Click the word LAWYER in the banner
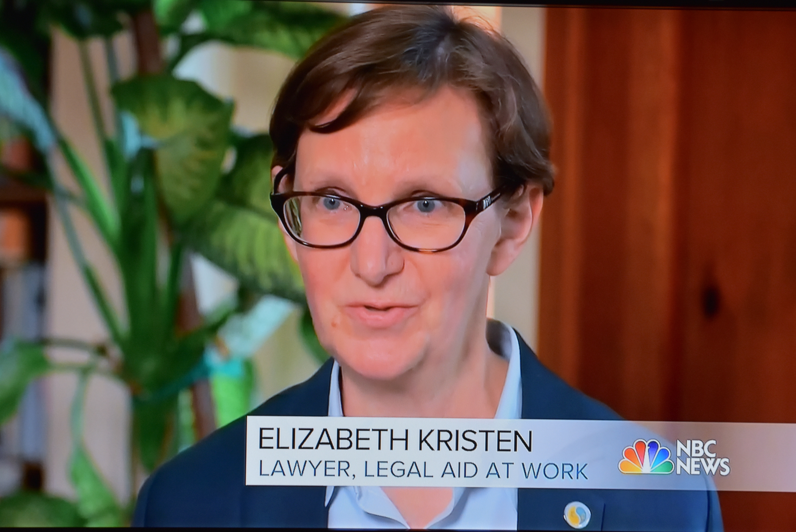The image size is (796, 532). pos(306,471)
